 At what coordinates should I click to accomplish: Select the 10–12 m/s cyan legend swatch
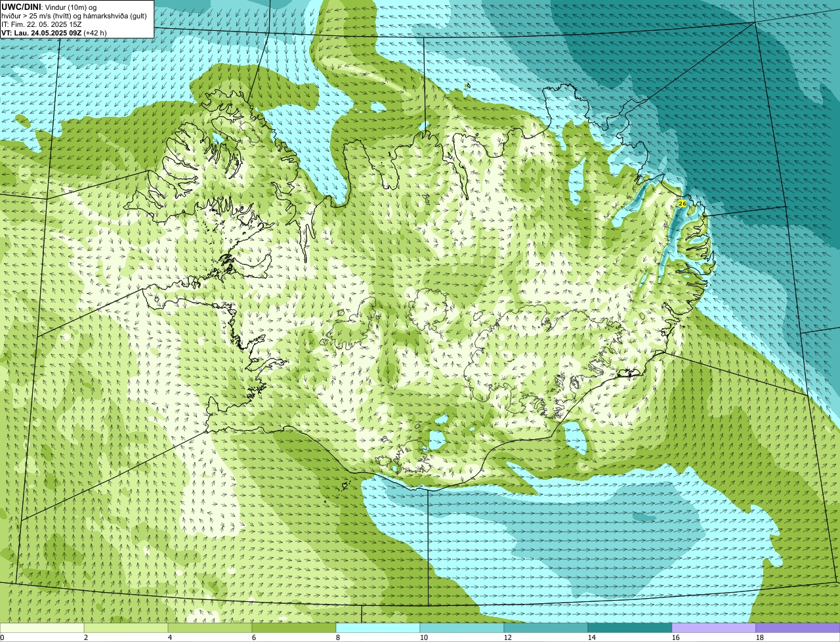(x=462, y=628)
